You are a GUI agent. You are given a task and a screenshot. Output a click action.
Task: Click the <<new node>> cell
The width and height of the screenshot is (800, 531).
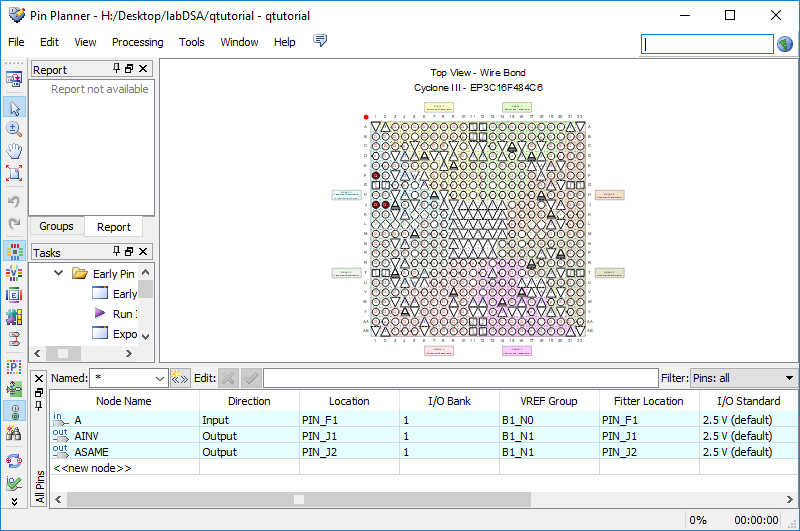click(124, 468)
